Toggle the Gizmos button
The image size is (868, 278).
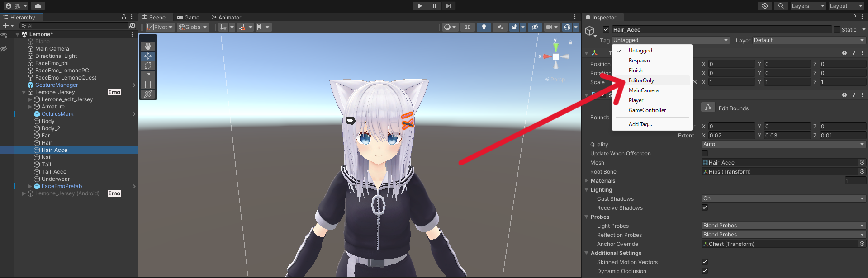coord(567,27)
